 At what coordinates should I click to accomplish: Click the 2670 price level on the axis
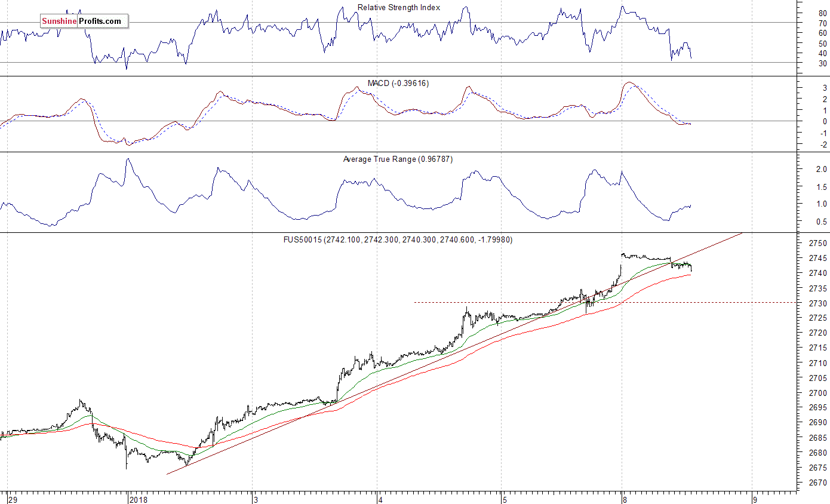[817, 483]
